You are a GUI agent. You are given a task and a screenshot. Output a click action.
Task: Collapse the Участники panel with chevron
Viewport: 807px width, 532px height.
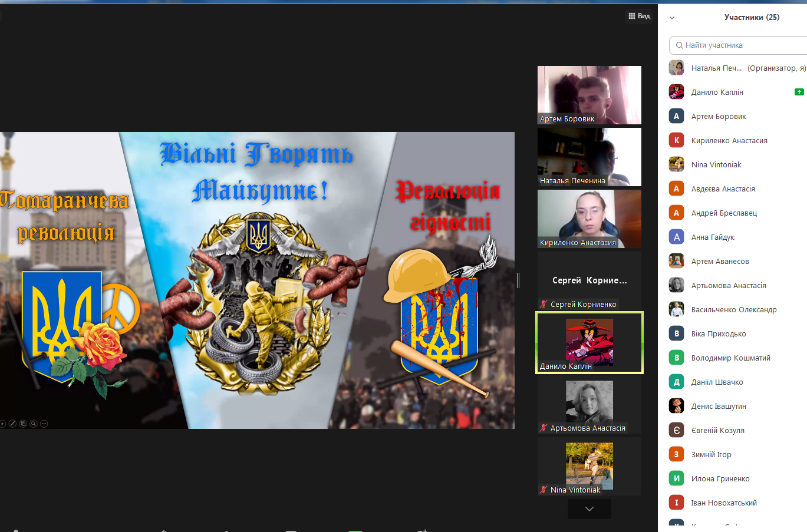(x=672, y=18)
